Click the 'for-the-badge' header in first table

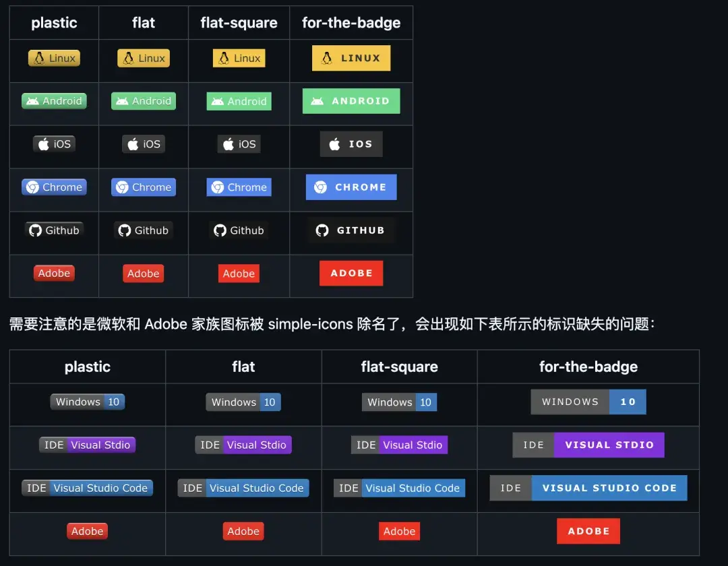tap(351, 23)
